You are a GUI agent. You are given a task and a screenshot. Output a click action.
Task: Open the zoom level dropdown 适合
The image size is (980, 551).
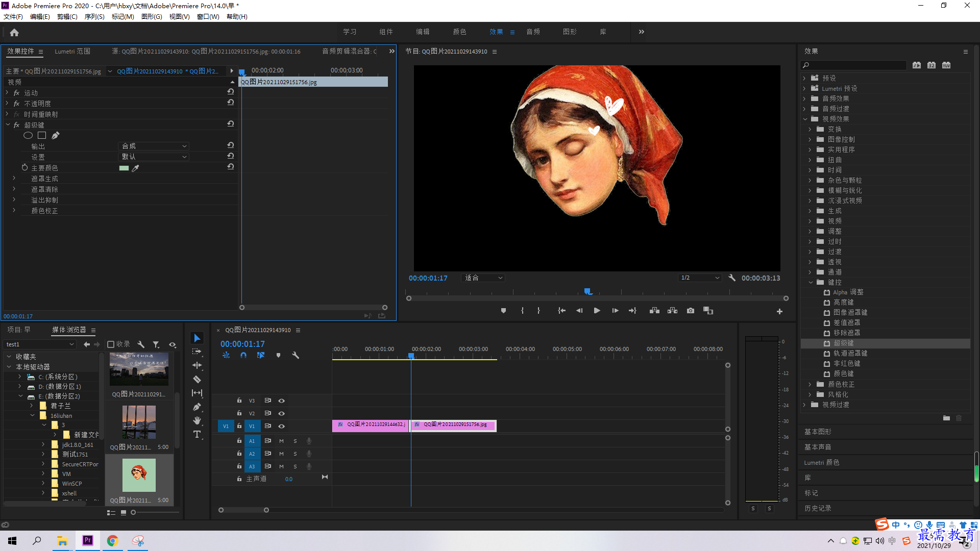(x=483, y=278)
